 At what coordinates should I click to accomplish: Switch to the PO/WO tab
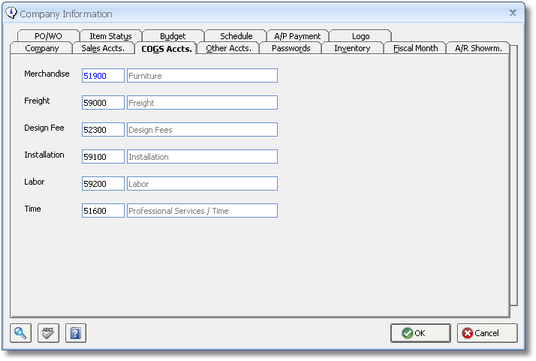click(x=48, y=36)
